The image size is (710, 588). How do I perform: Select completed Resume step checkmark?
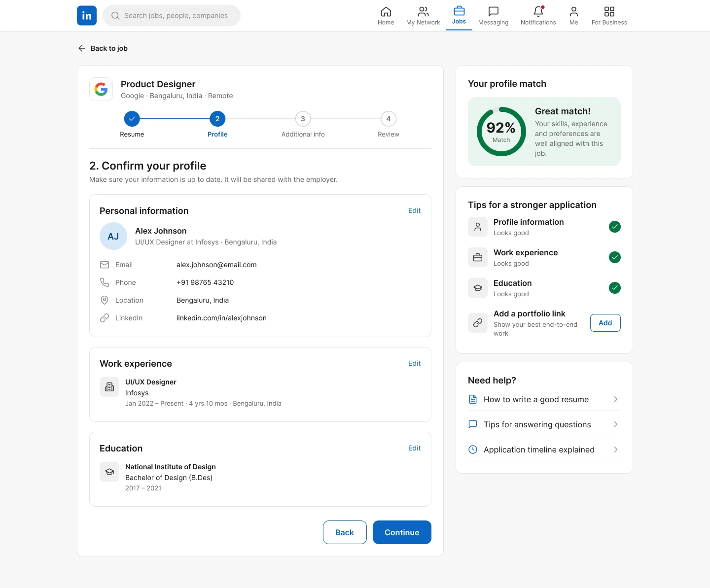tap(132, 119)
